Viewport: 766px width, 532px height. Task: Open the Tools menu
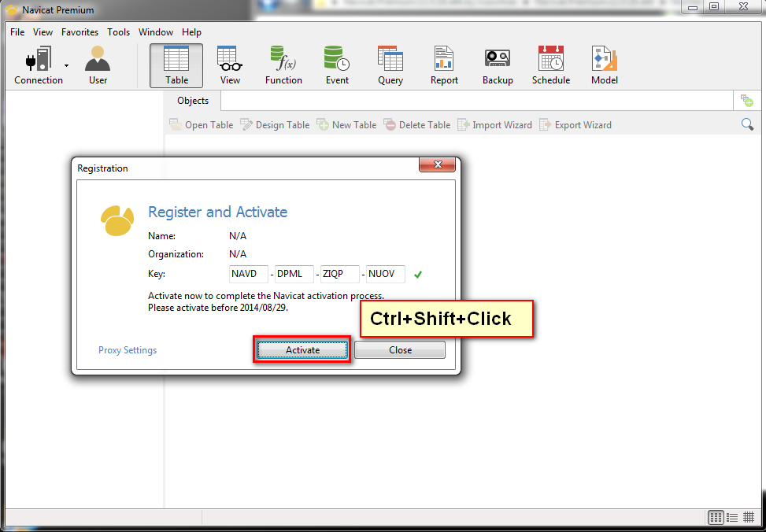(x=119, y=32)
